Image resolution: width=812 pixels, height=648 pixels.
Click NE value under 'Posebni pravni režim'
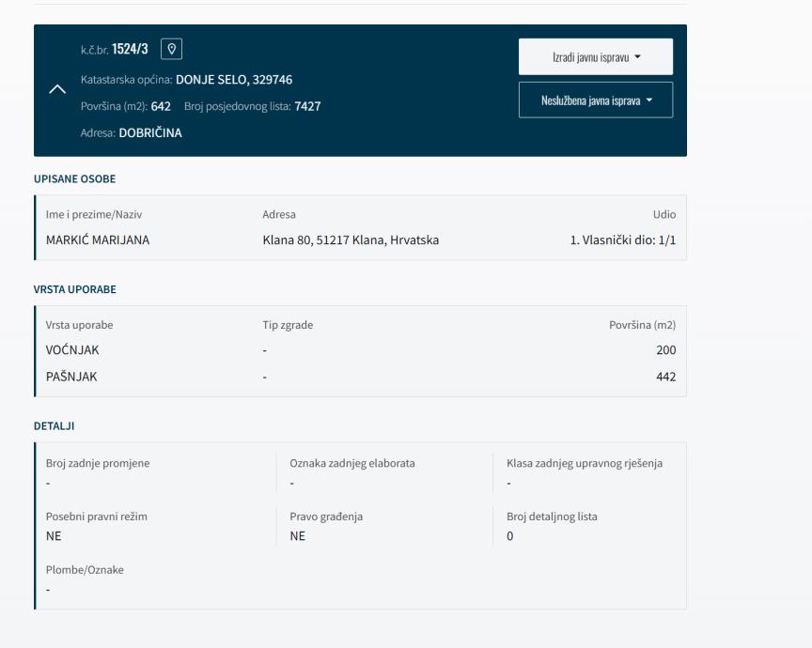54,536
